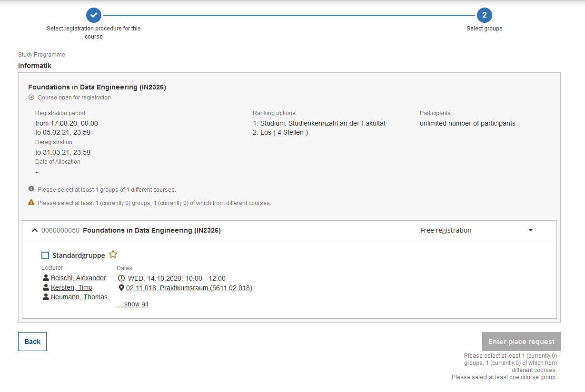
Task: Click the arrow icon beside Course open for registration
Action: click(x=31, y=98)
